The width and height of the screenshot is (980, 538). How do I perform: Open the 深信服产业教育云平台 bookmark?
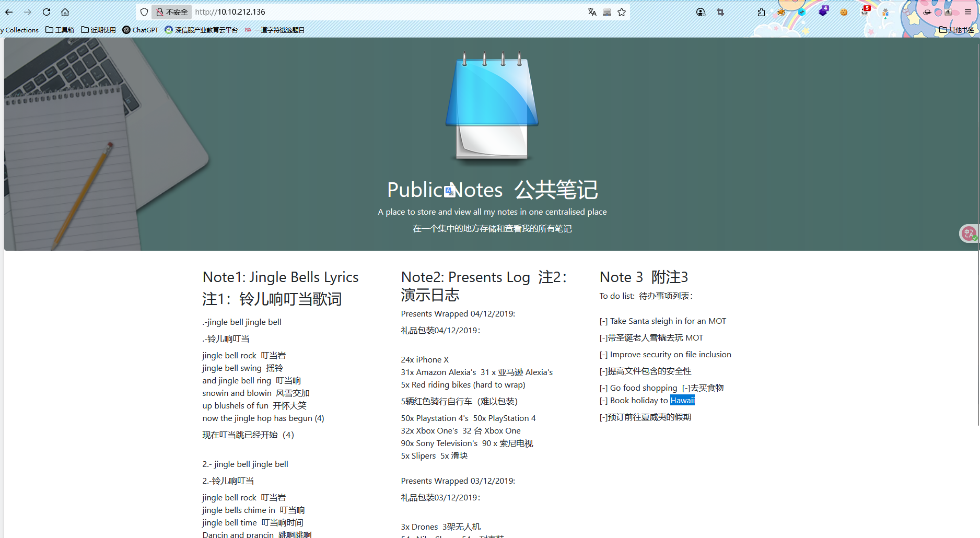[201, 30]
